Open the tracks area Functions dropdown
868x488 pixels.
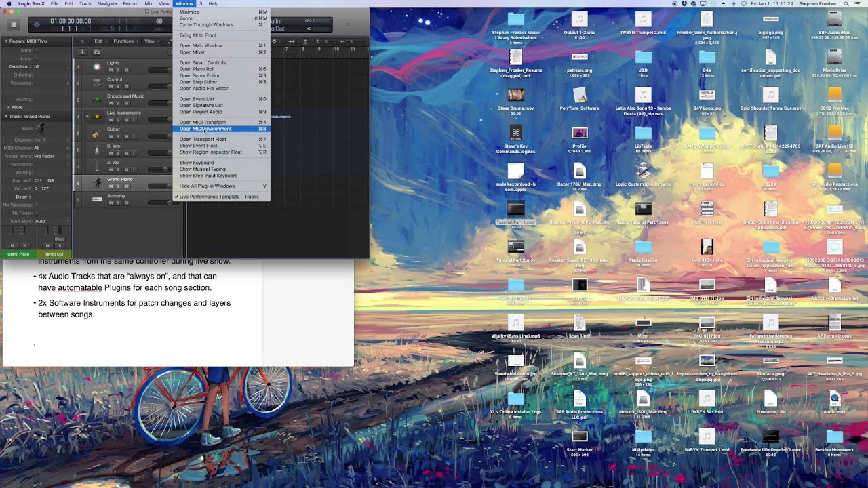(125, 41)
